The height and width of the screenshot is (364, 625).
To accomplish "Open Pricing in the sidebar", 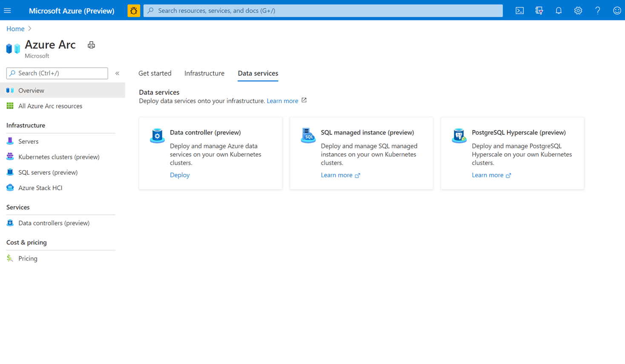I will [28, 259].
